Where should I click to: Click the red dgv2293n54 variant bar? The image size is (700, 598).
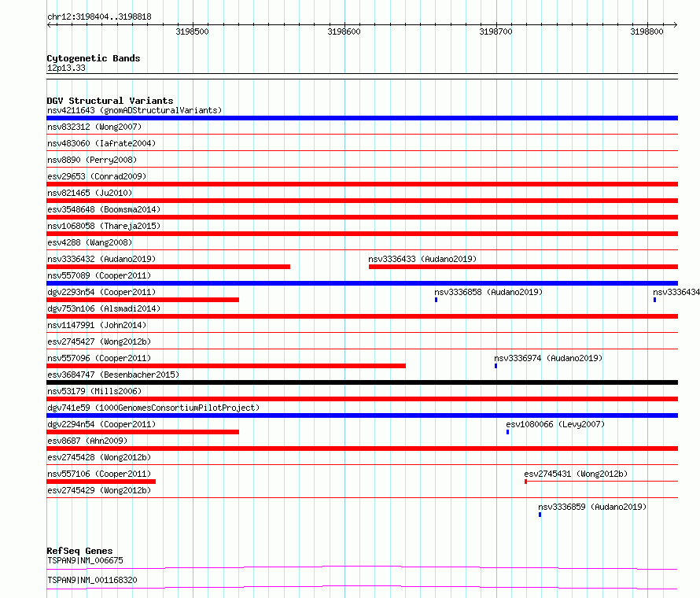click(143, 300)
